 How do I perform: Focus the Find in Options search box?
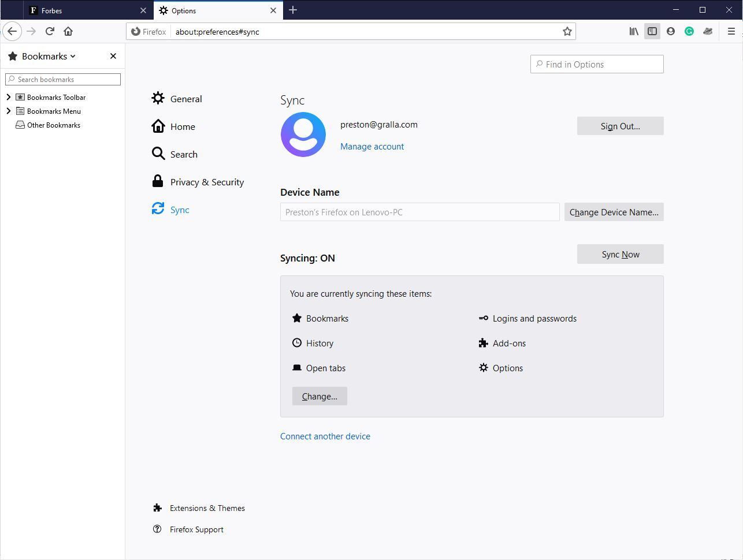click(597, 64)
